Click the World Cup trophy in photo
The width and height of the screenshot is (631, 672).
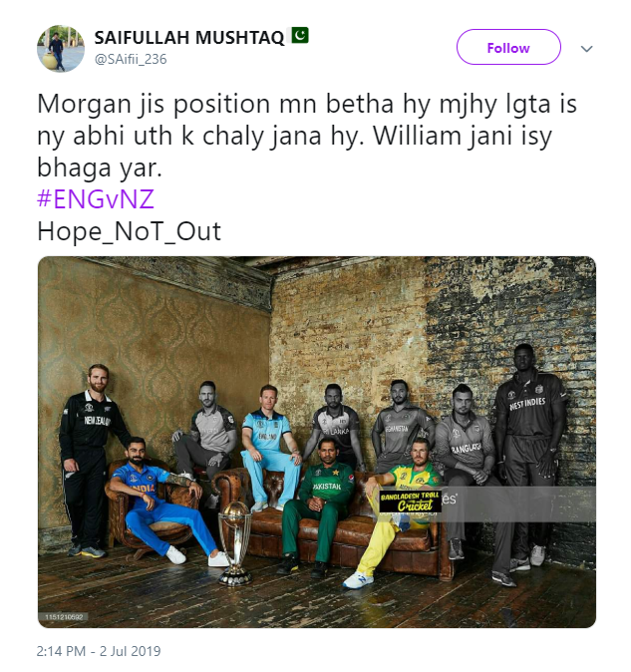coord(234,543)
